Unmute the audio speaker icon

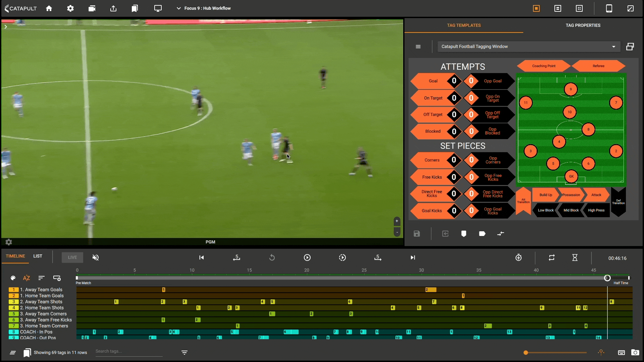tap(96, 257)
